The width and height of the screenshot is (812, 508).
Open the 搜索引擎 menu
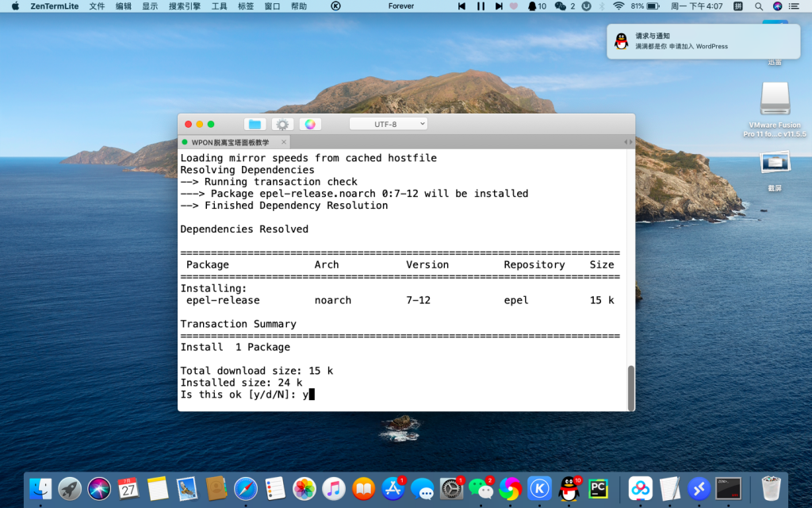[x=184, y=6]
